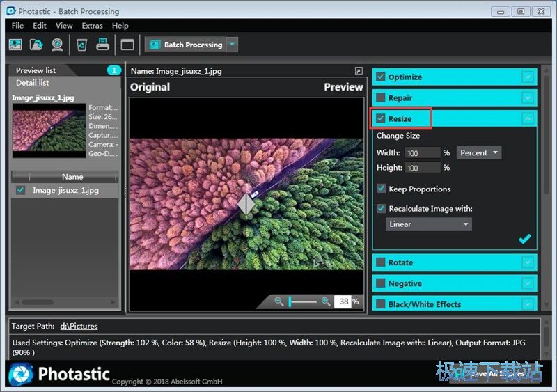Expand the Rotate section chevron
Screen dimensions: 557x392
[x=528, y=262]
